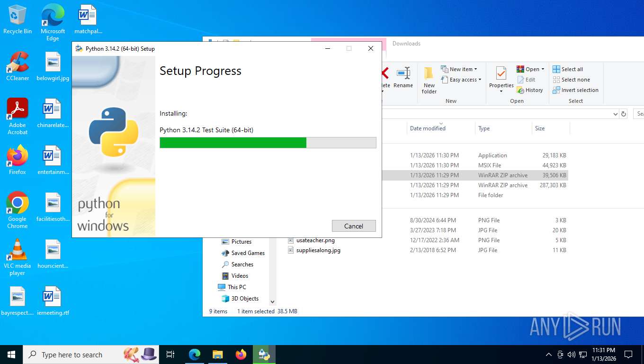Cancel the Python setup installation
Image resolution: width=644 pixels, height=364 pixels.
(x=354, y=226)
